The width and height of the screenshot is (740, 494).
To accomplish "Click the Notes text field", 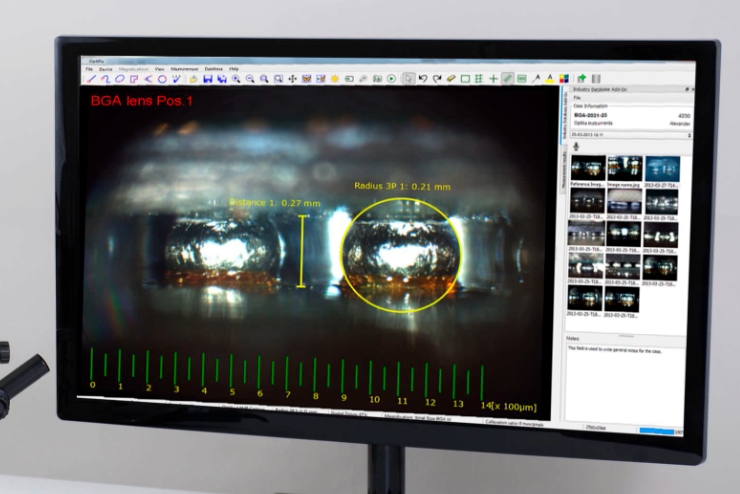I will click(625, 383).
